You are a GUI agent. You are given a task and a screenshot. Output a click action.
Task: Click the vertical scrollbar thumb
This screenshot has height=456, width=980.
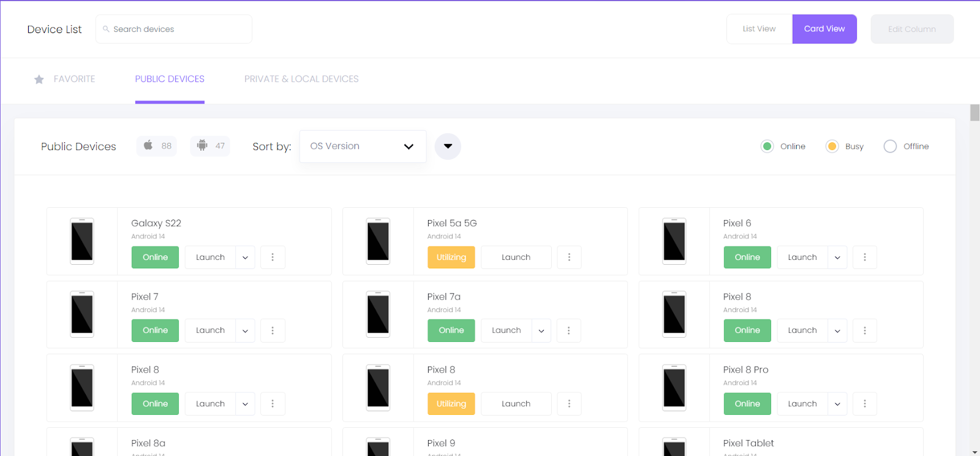(x=974, y=113)
